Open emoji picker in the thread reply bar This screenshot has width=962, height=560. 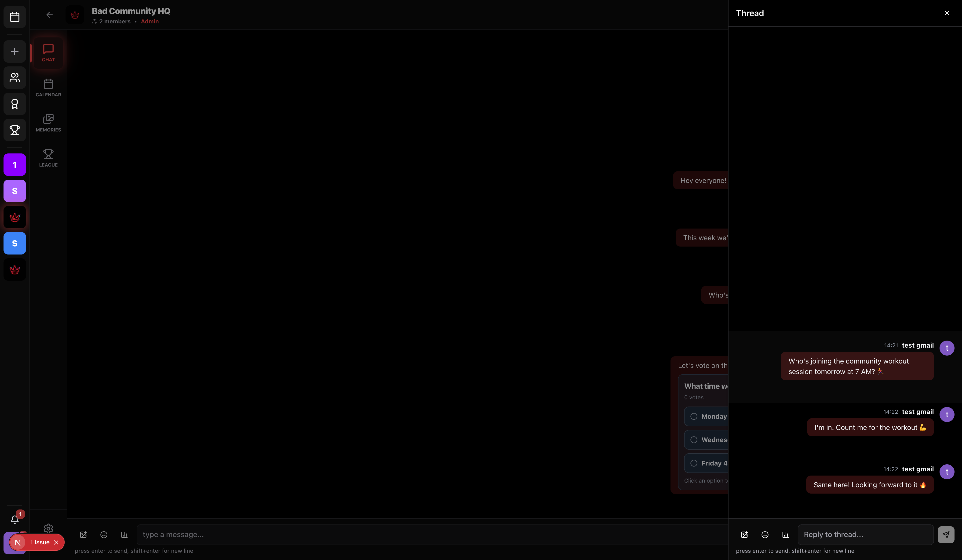click(765, 535)
